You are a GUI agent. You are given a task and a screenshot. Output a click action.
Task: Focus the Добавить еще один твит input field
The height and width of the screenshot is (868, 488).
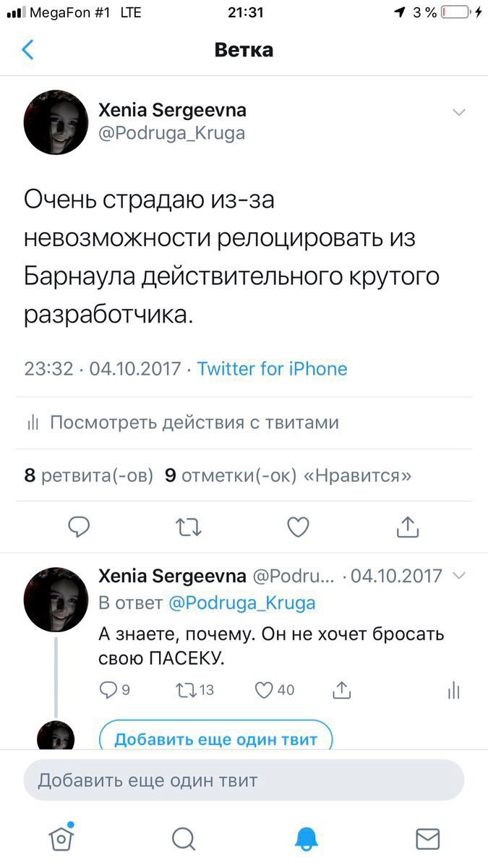click(244, 781)
